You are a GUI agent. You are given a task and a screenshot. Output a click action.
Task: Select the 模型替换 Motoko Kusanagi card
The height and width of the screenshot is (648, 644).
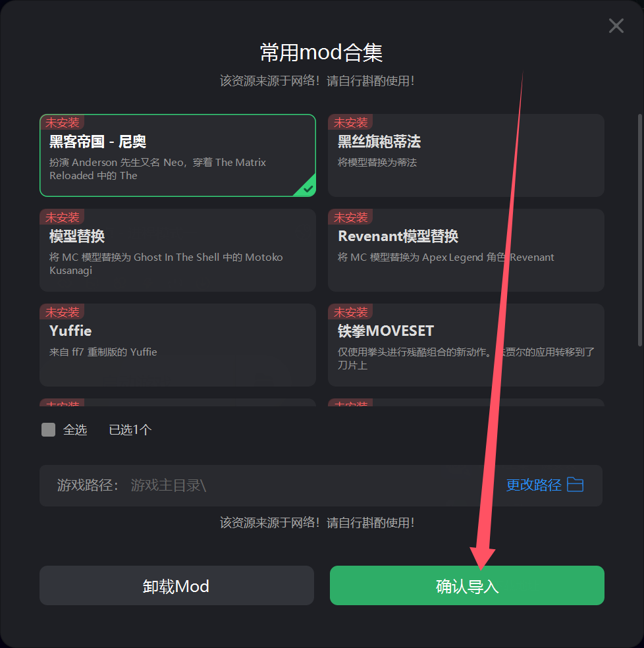point(178,250)
